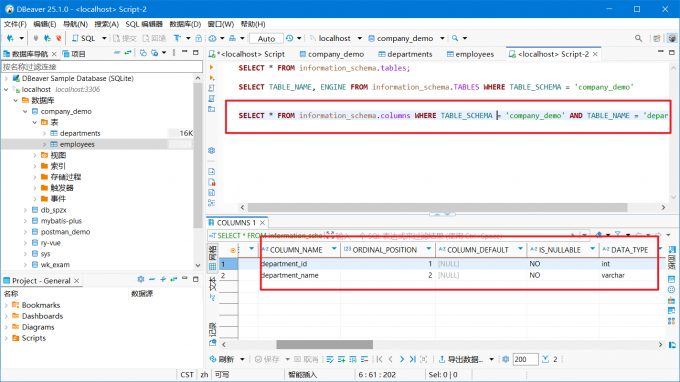The image size is (680, 382).
Task: Switch results to text view side tab
Action: point(212,288)
